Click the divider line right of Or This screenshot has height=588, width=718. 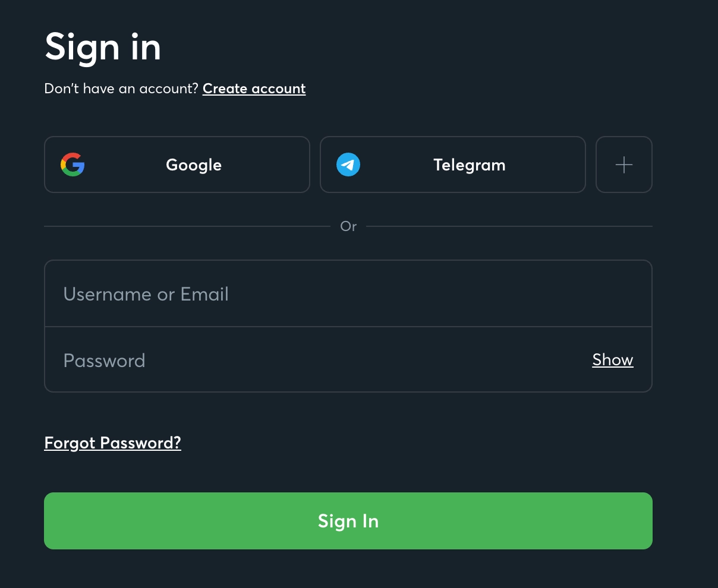(509, 226)
